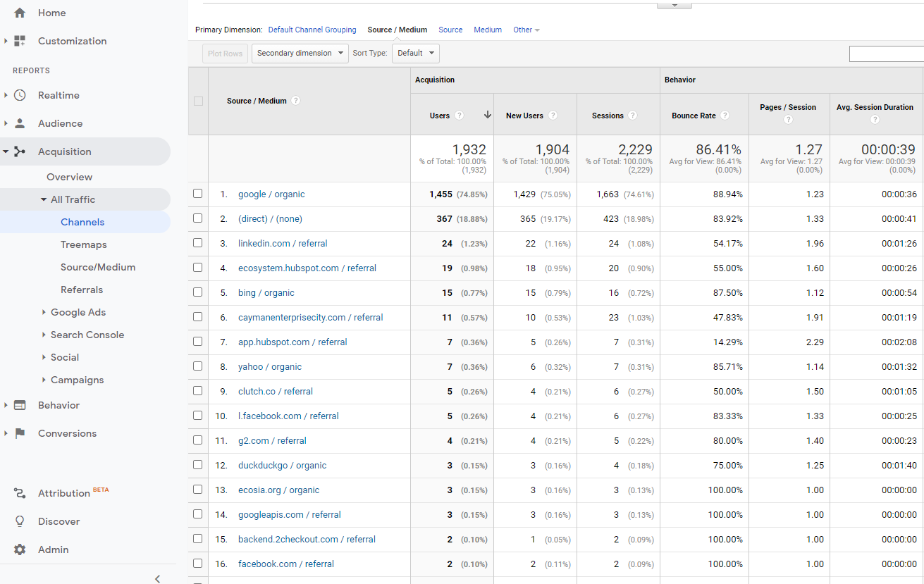The height and width of the screenshot is (584, 924).
Task: Check the yahoo / organic row checkbox
Action: [x=198, y=366]
